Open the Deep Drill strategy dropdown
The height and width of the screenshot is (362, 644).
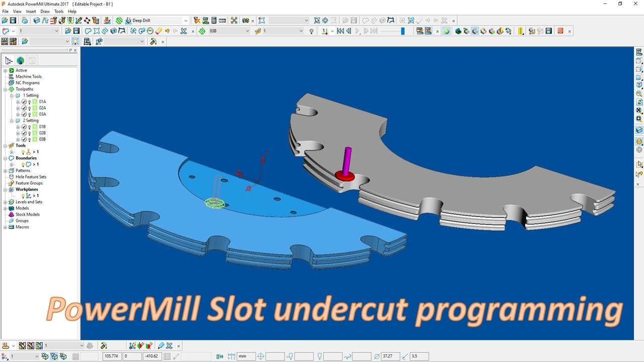coord(185,21)
